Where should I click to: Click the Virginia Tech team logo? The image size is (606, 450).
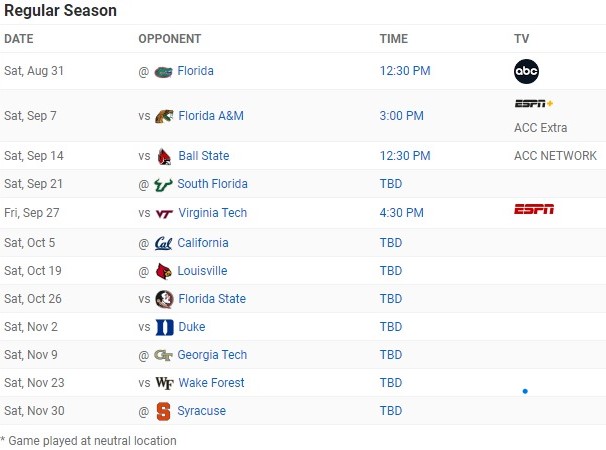(164, 213)
